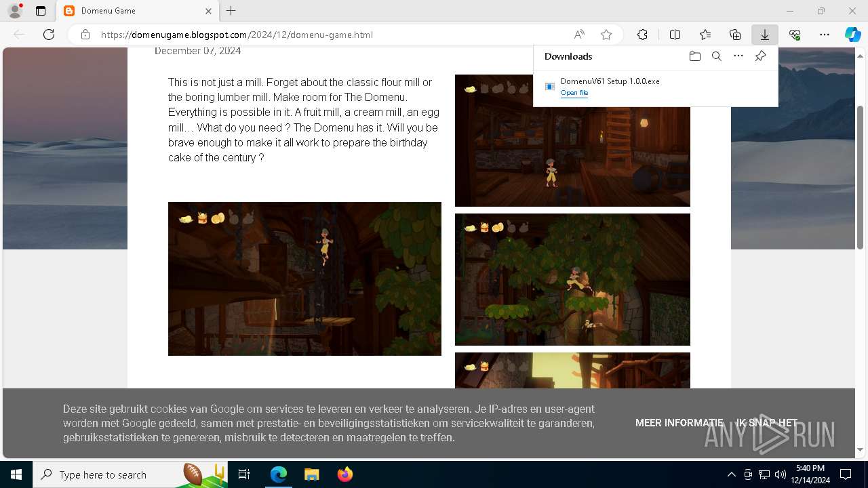Open the Extensions menu

click(642, 35)
